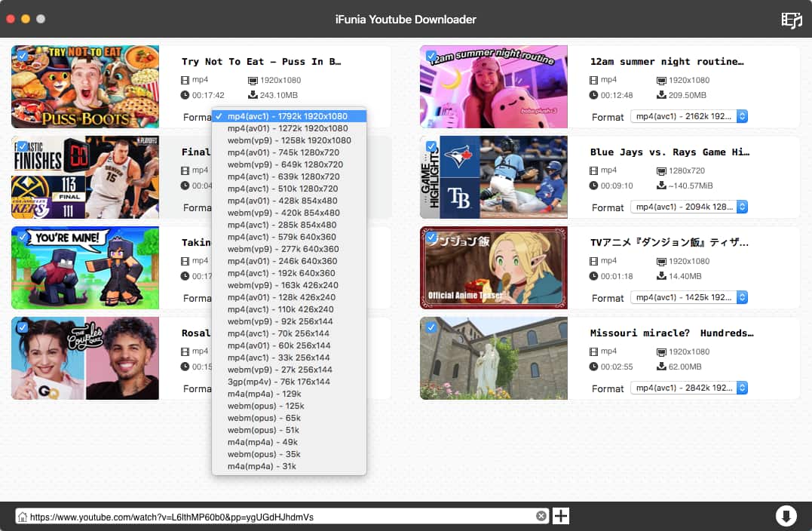Clear the URL with the X icon
This screenshot has height=531, width=812.
click(x=541, y=517)
